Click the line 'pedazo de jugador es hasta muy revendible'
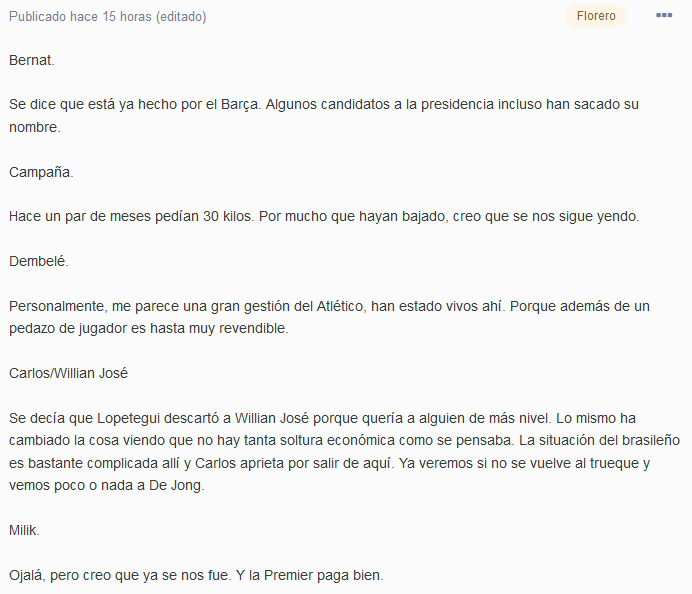This screenshot has width=692, height=594. coord(149,328)
